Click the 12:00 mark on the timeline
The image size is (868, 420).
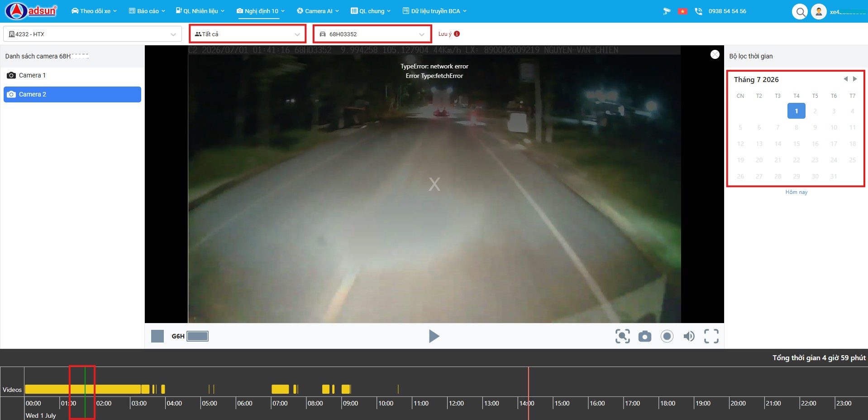[456, 403]
